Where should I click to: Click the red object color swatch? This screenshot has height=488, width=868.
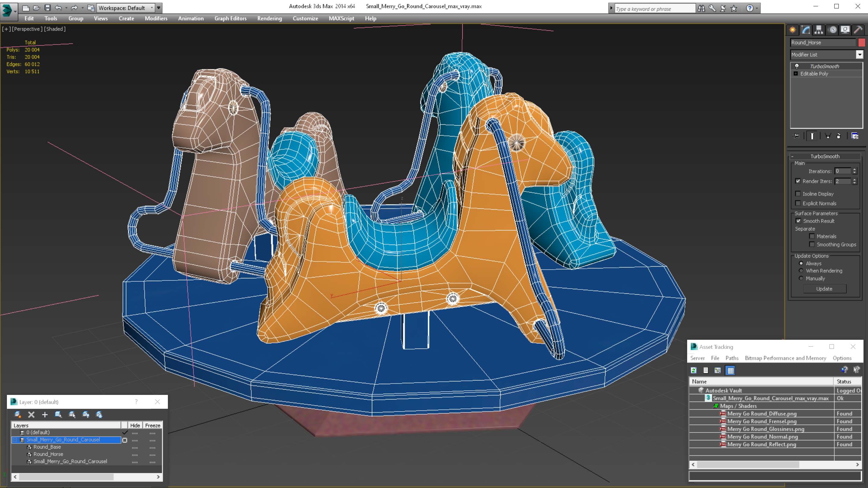point(861,42)
